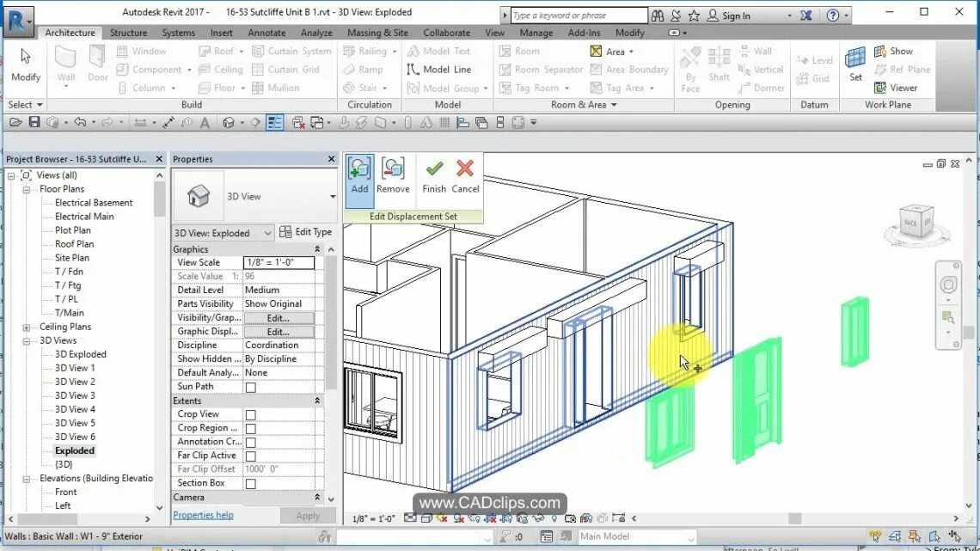Enable Far Clip Active checkbox
The image size is (980, 551).
pos(251,456)
